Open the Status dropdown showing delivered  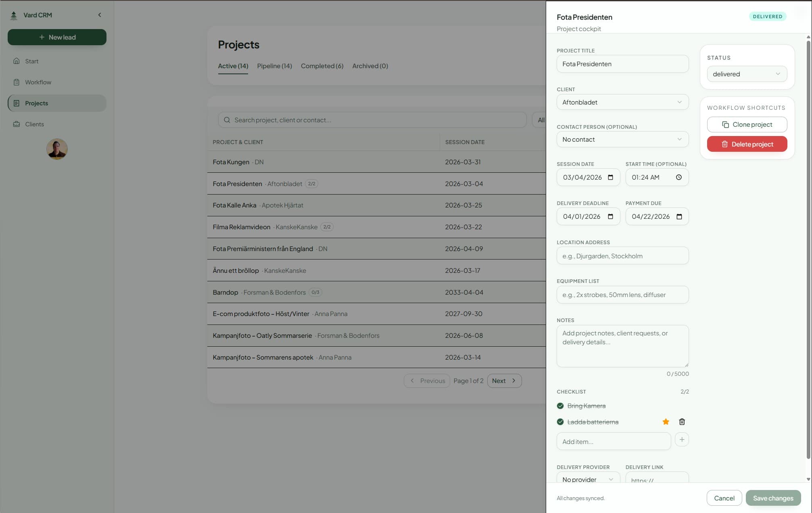pos(747,74)
